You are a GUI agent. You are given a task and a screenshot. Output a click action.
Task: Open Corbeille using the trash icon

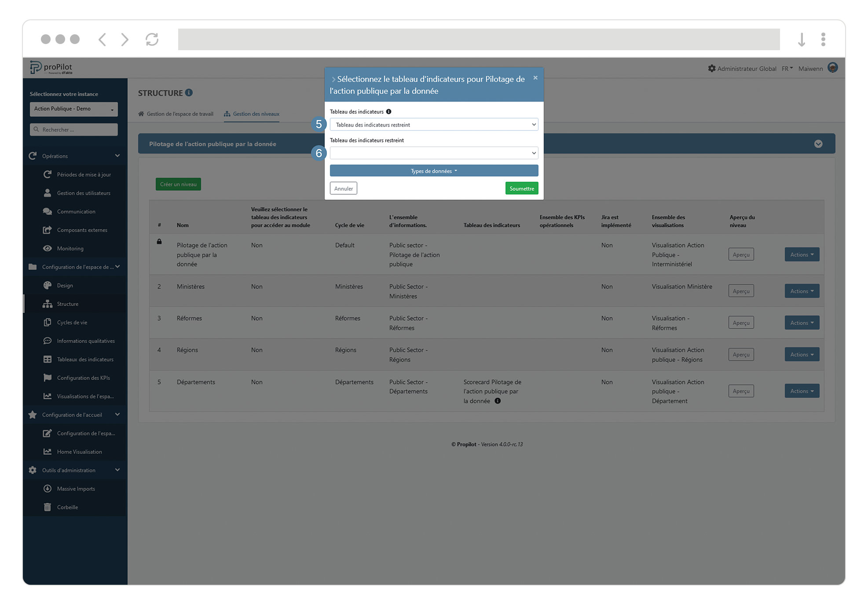point(48,507)
